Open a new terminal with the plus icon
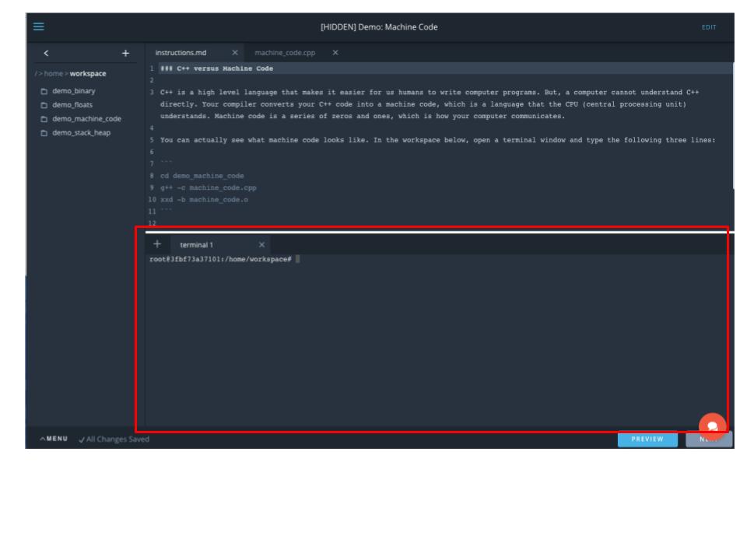Image resolution: width=747 pixels, height=560 pixels. [x=157, y=244]
